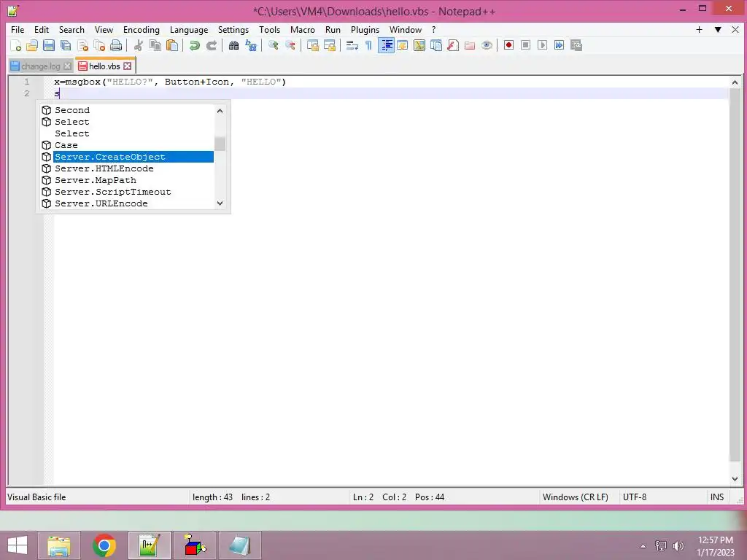Switch to the change.log tab

coord(41,66)
